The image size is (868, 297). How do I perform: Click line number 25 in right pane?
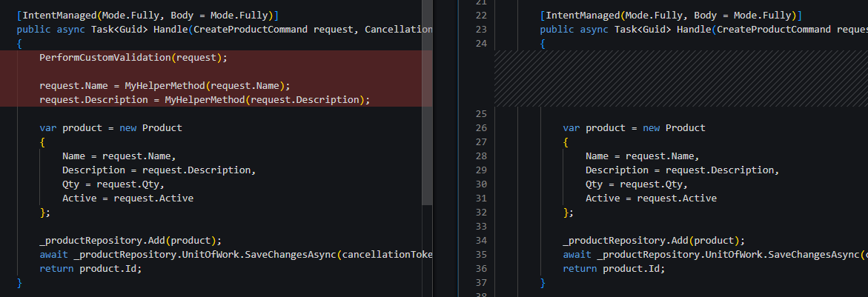(480, 114)
